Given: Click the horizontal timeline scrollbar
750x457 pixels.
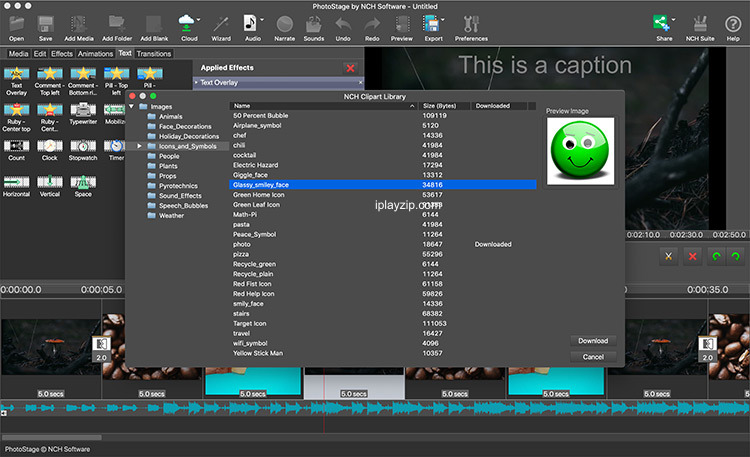Looking at the screenshot, I should pyautogui.click(x=51, y=437).
